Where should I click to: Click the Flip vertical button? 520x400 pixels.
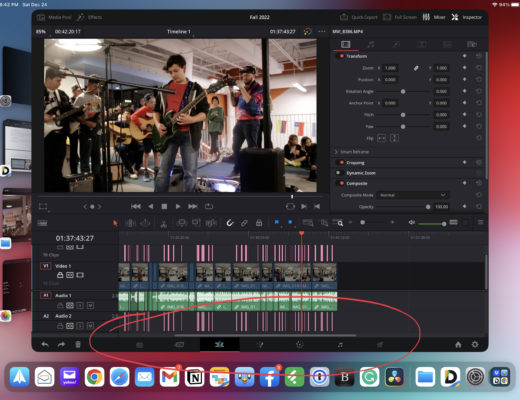[x=394, y=138]
